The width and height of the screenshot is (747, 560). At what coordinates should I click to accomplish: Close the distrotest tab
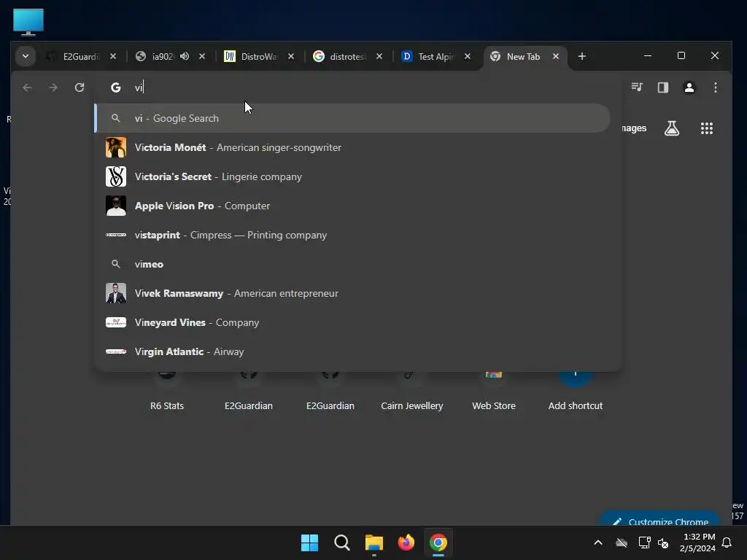[379, 56]
